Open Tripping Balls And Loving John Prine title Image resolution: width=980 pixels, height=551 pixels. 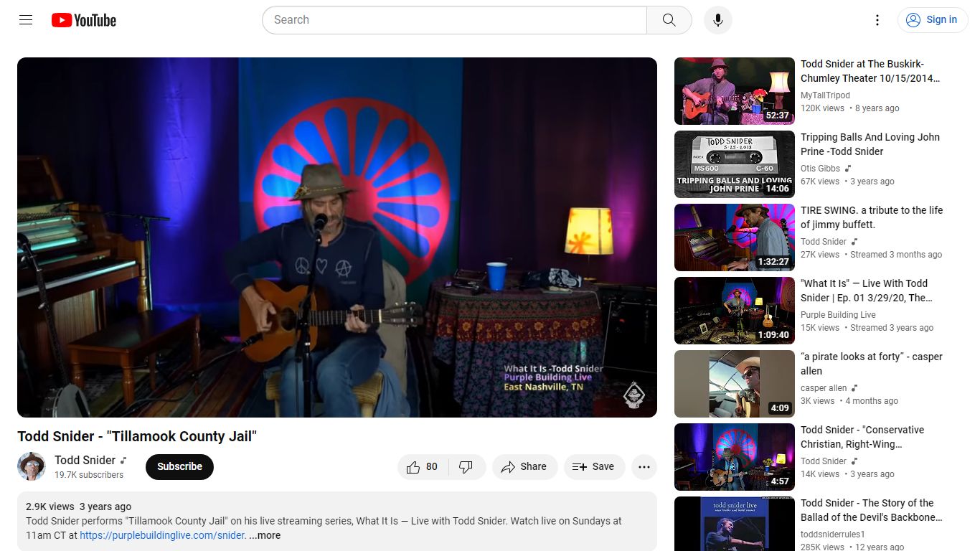click(x=870, y=144)
